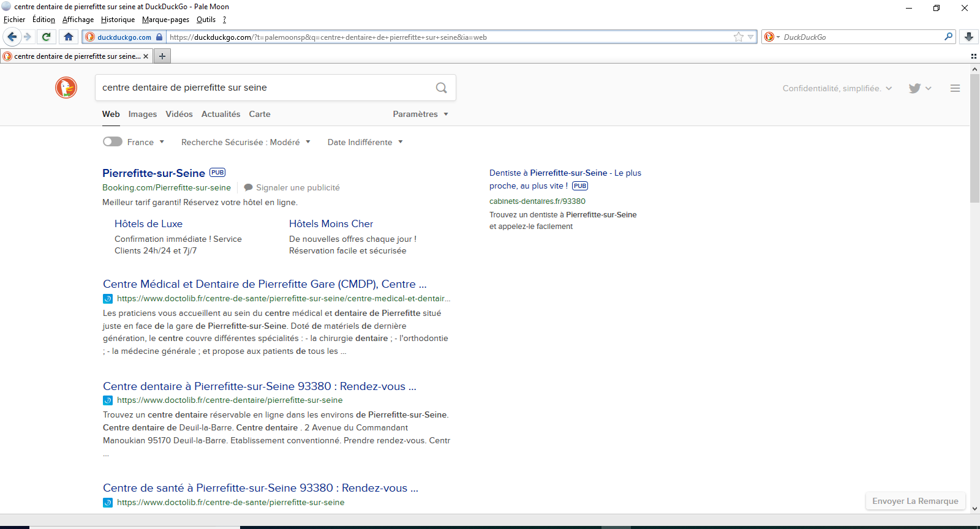This screenshot has height=529, width=980.
Task: Open the Recherche Sécurisée : Modéré dropdown
Action: pos(246,142)
